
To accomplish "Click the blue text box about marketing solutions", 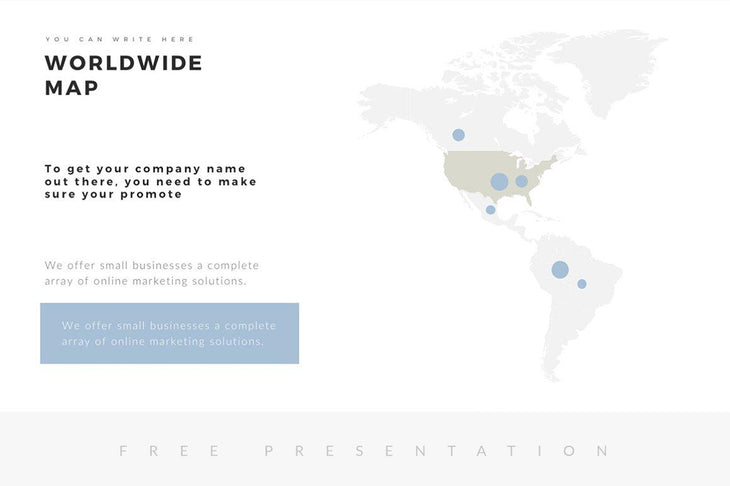I will 169,333.
